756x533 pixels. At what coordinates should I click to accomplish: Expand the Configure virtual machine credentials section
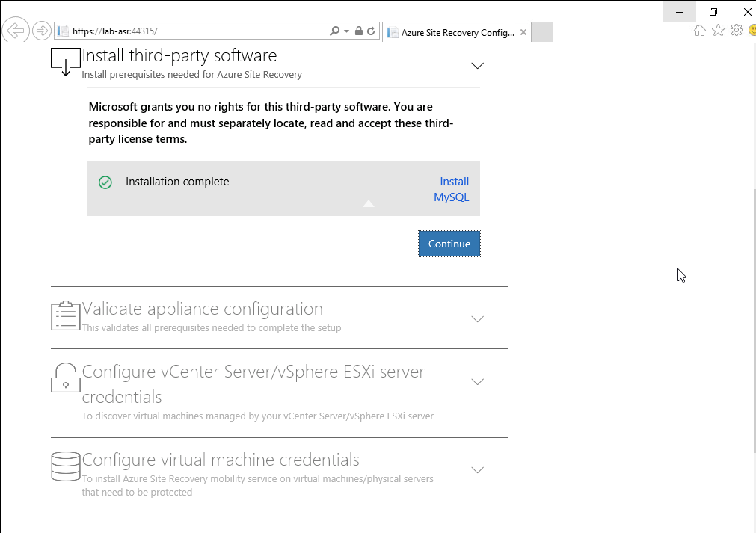pos(477,470)
